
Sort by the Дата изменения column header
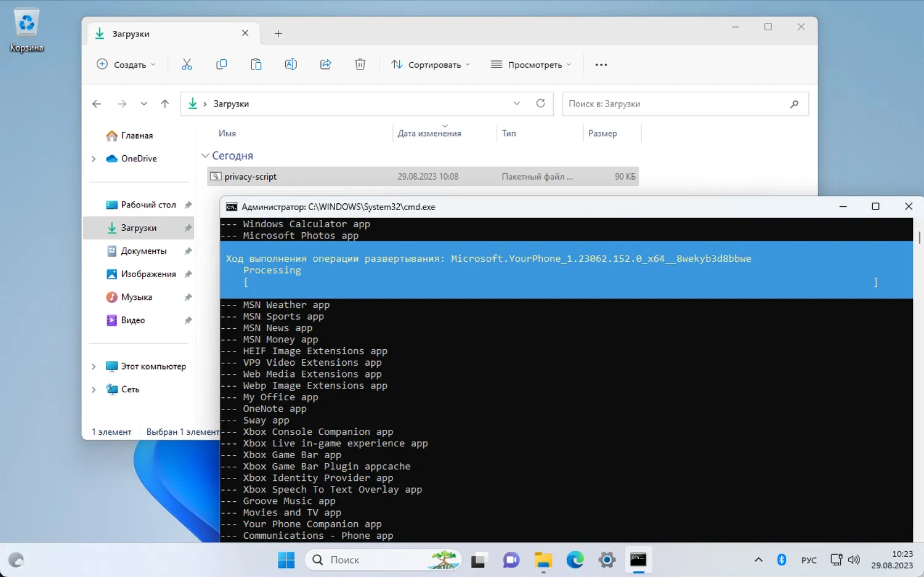point(429,134)
